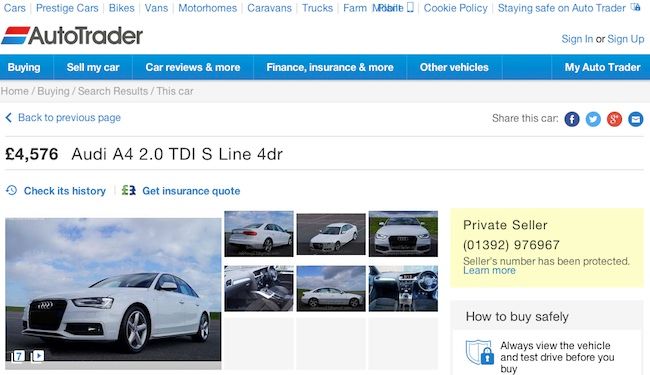The height and width of the screenshot is (375, 650).
Task: Open Staying safe on Auto Trader link
Action: click(x=562, y=8)
